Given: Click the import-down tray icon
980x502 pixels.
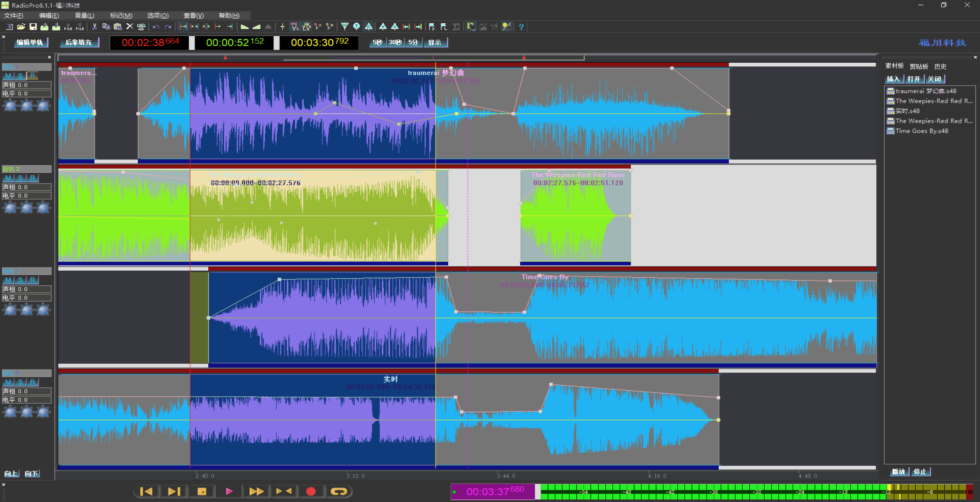Looking at the screenshot, I should [56, 27].
